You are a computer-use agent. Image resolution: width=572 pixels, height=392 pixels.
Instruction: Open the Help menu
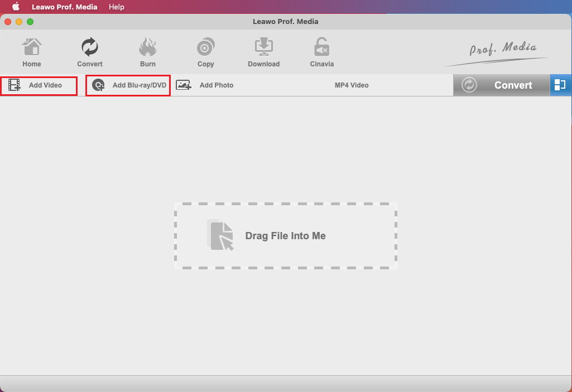(x=117, y=7)
